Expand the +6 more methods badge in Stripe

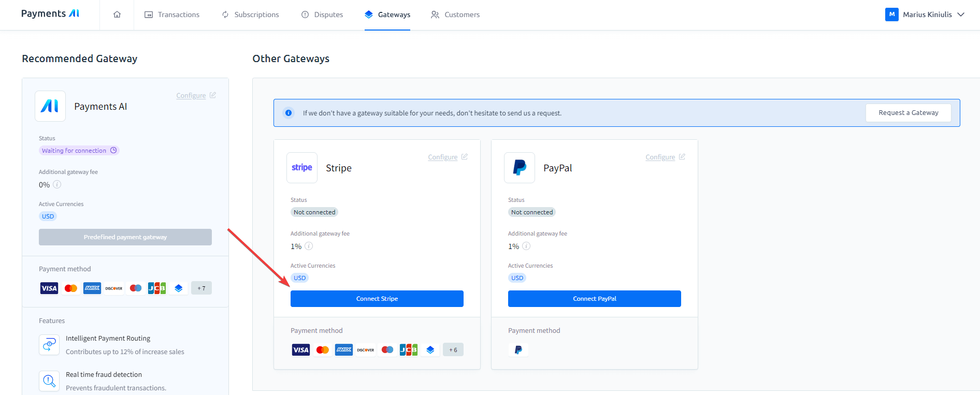(x=453, y=350)
